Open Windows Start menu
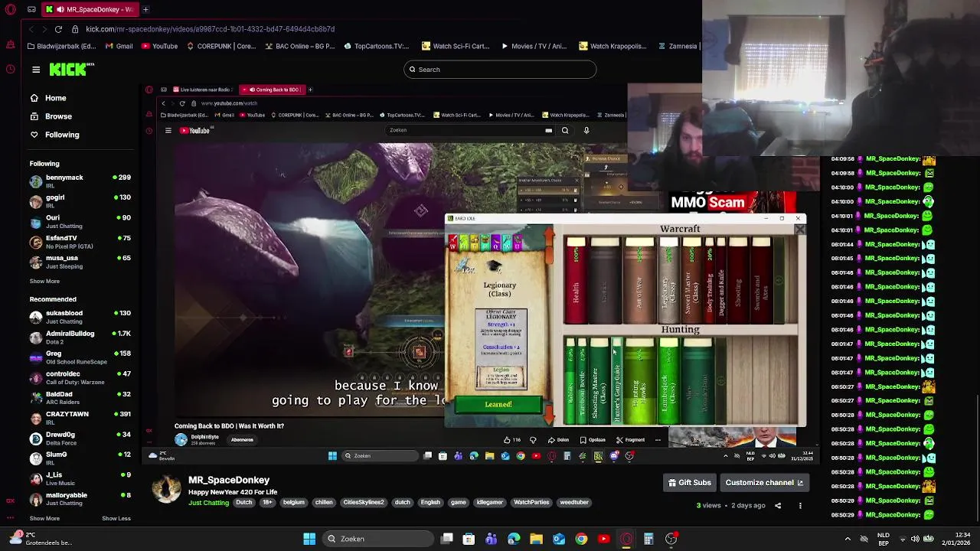980x551 pixels. click(309, 539)
